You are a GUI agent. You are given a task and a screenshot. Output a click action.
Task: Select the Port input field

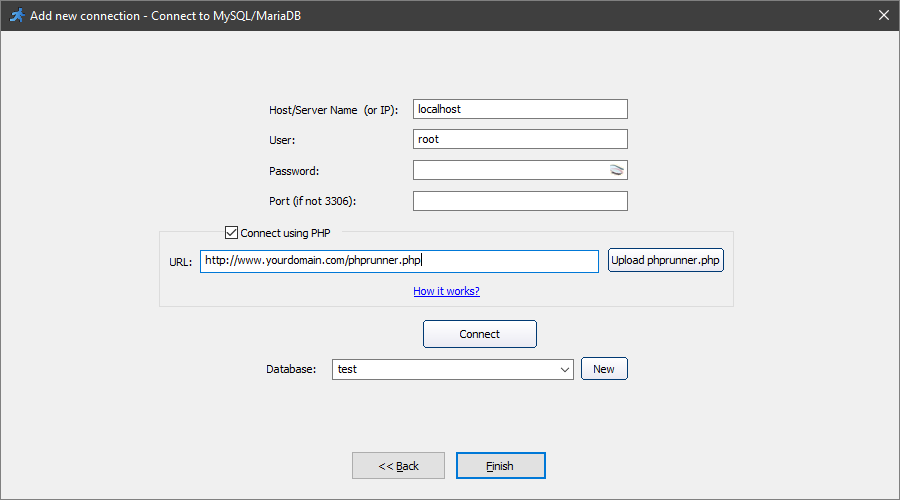(520, 201)
